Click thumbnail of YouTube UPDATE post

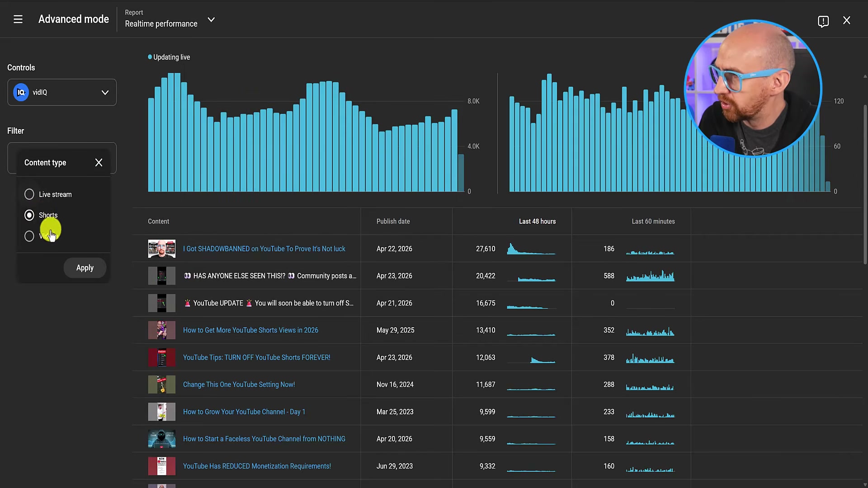162,303
